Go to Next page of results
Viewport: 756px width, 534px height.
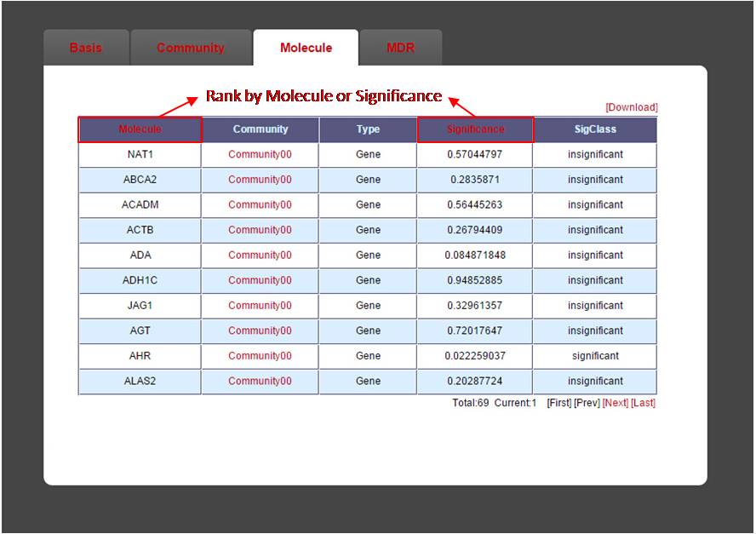616,403
